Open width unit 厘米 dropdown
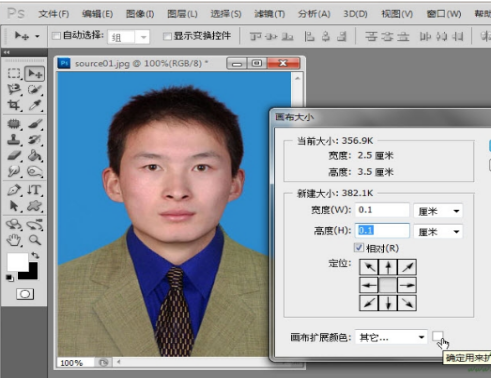This screenshot has width=492, height=378. (x=438, y=211)
